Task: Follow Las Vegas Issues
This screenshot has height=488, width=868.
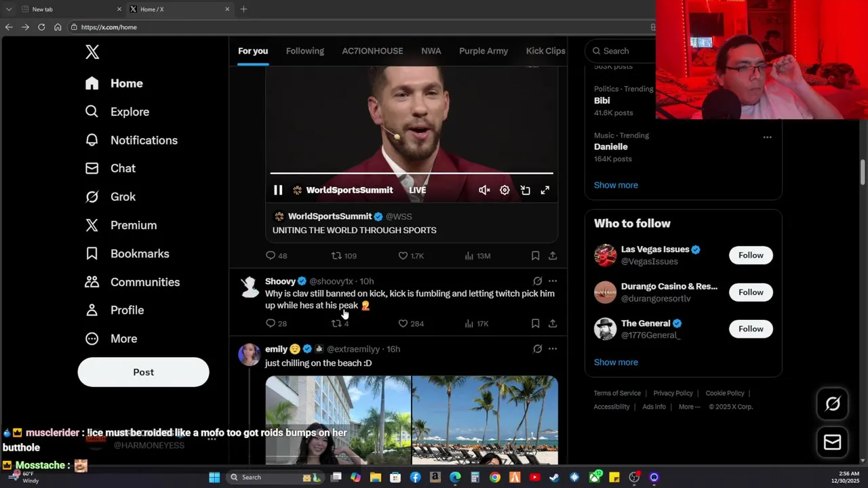Action: [751, 256]
